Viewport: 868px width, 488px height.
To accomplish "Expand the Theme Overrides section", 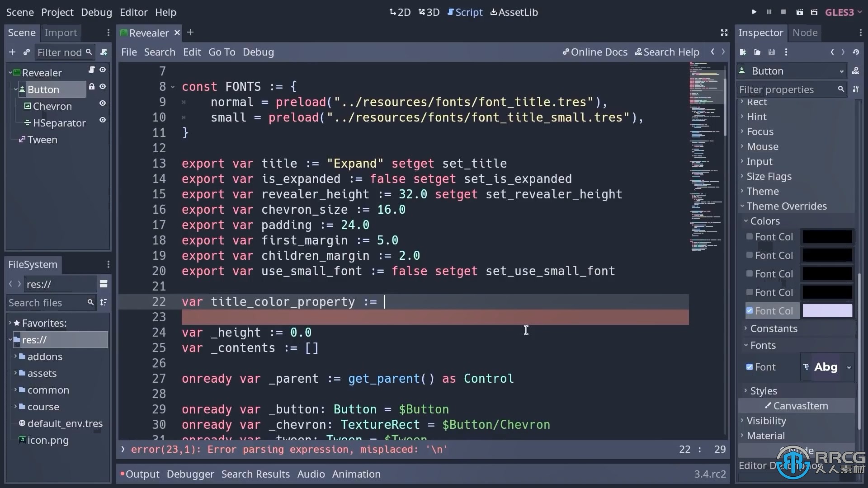I will coord(786,206).
